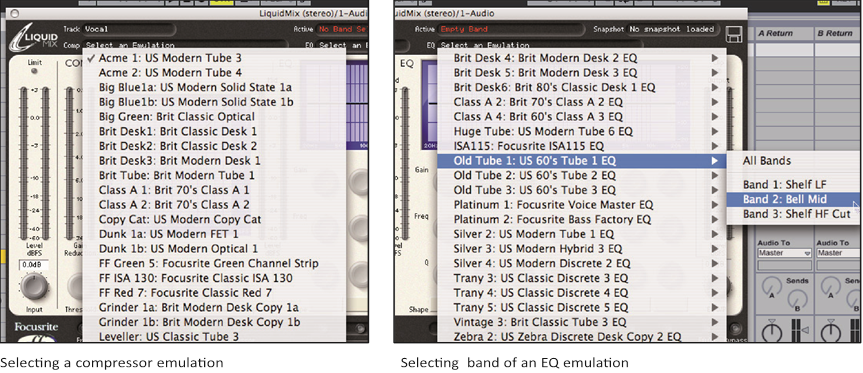The width and height of the screenshot is (863, 373).
Task: Open ISA115: Focusrite ISA115 EQ entry
Action: coord(582,146)
